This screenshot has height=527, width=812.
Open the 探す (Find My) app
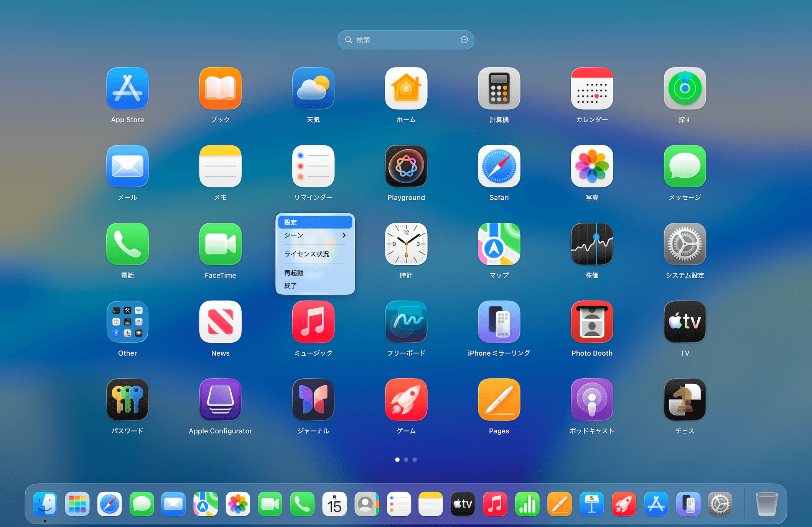pos(685,89)
